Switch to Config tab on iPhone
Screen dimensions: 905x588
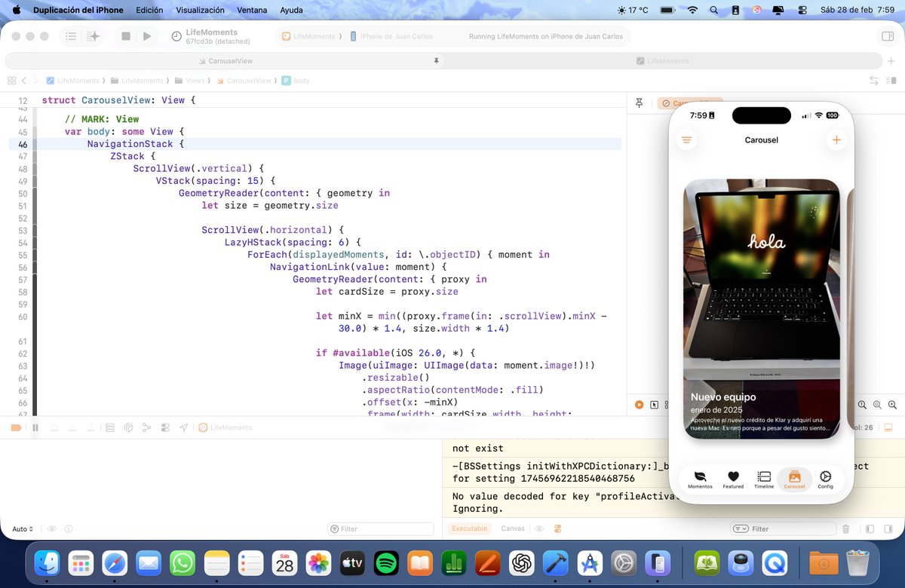[x=825, y=479]
